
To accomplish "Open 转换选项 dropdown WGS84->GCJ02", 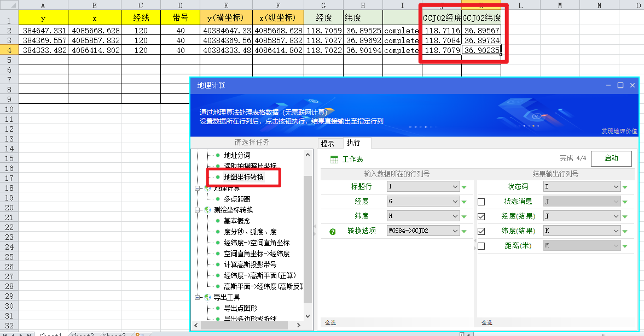I will [x=423, y=231].
